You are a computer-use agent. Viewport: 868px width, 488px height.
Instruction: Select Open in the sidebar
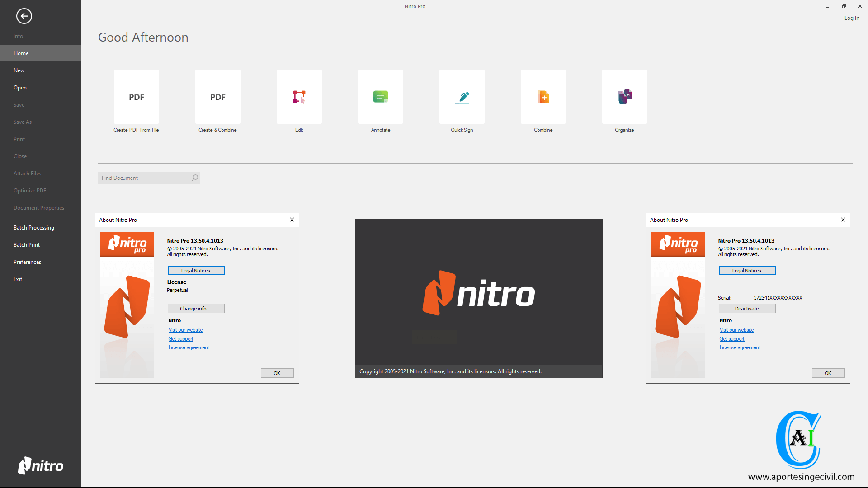(x=20, y=88)
